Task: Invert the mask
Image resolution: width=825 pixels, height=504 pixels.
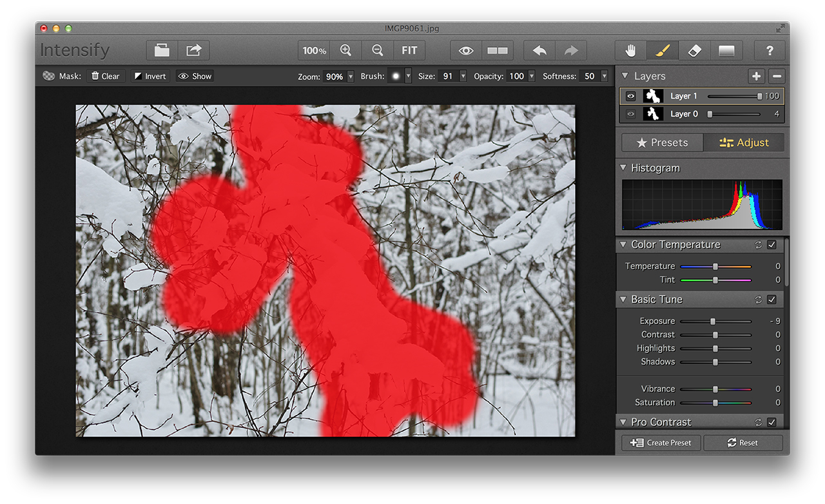Action: click(150, 76)
